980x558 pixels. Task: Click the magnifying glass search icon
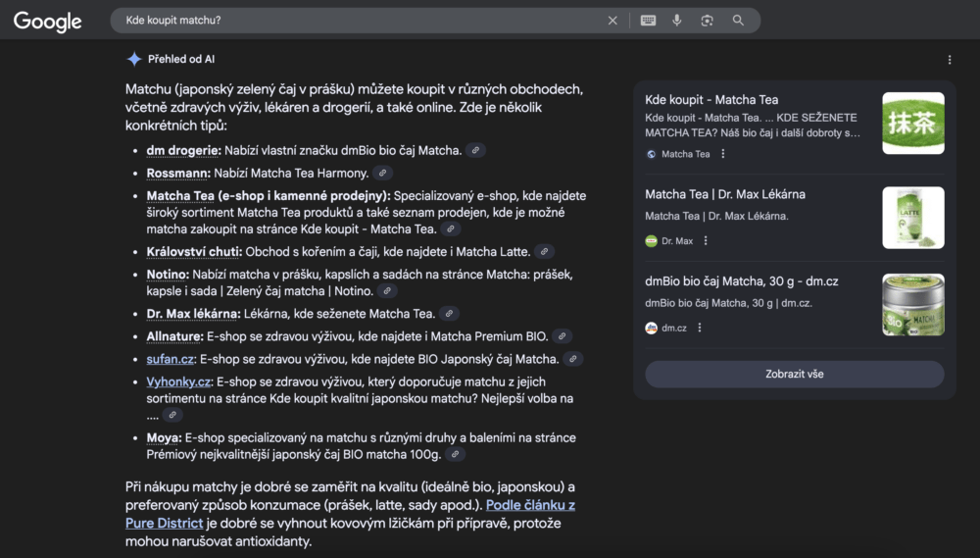tap(738, 21)
